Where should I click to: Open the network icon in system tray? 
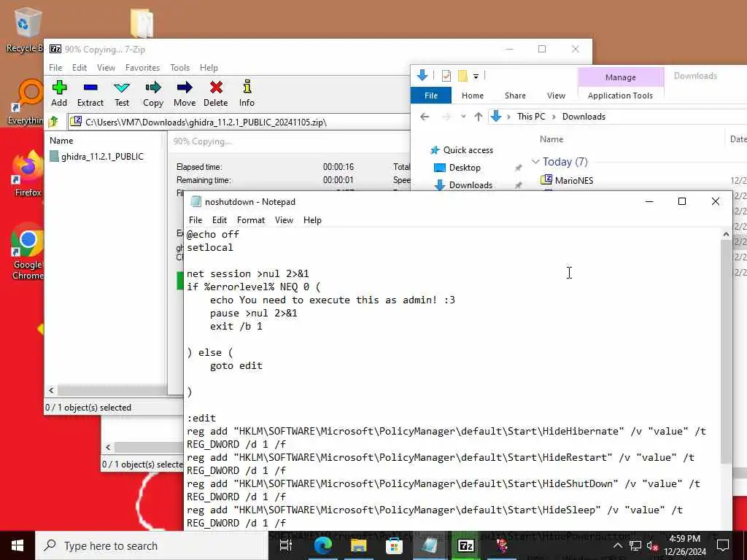635,545
